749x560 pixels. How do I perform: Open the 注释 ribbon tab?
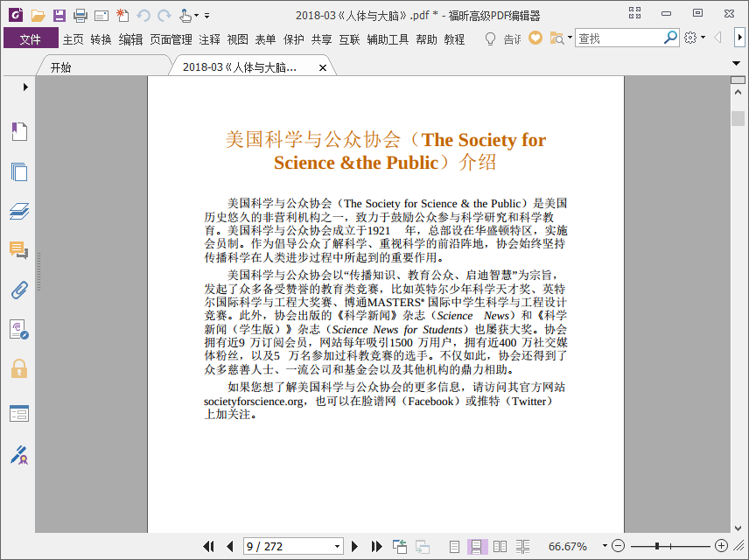pyautogui.click(x=209, y=39)
